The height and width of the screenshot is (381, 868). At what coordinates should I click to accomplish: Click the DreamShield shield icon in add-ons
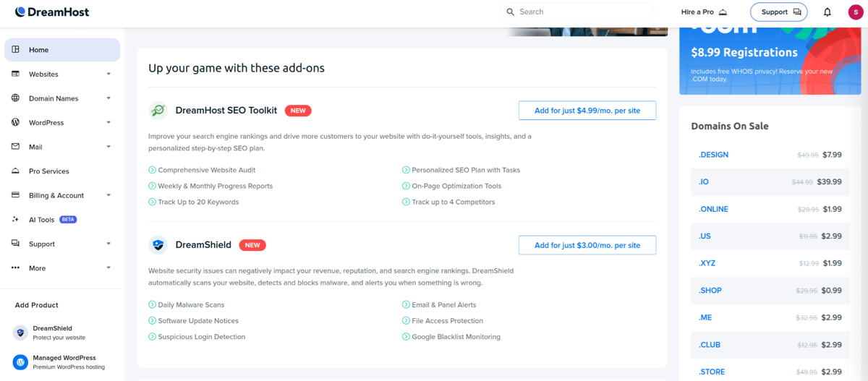pyautogui.click(x=158, y=245)
